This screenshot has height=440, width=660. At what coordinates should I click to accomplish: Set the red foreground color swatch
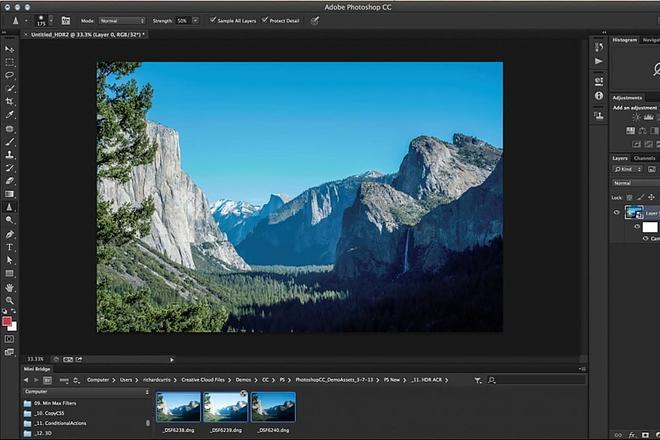pyautogui.click(x=7, y=322)
